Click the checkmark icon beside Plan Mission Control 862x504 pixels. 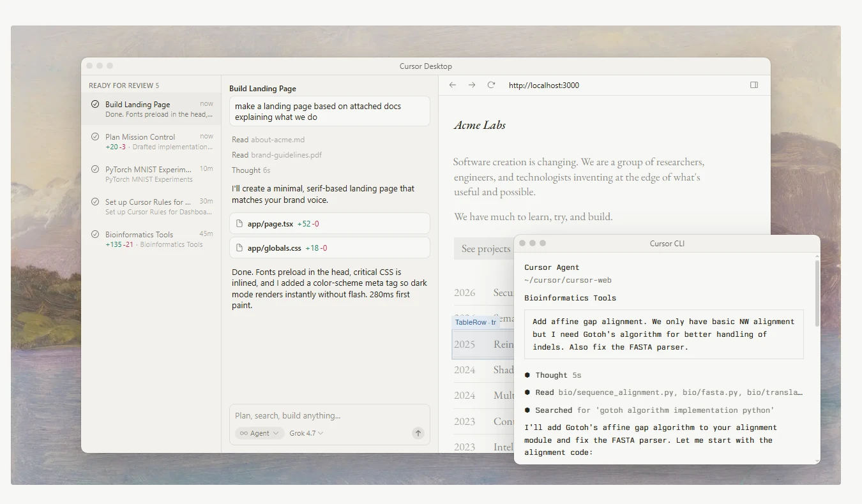click(x=95, y=137)
